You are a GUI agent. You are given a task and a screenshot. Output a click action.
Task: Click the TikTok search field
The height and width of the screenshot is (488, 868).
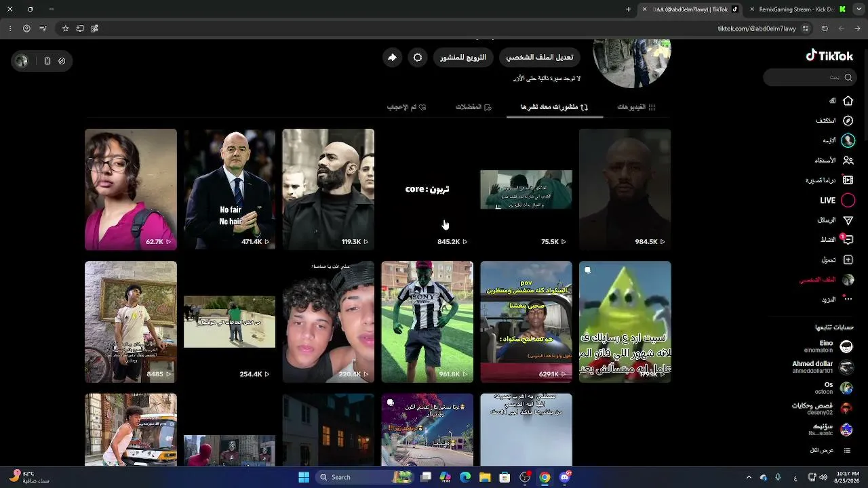(808, 77)
